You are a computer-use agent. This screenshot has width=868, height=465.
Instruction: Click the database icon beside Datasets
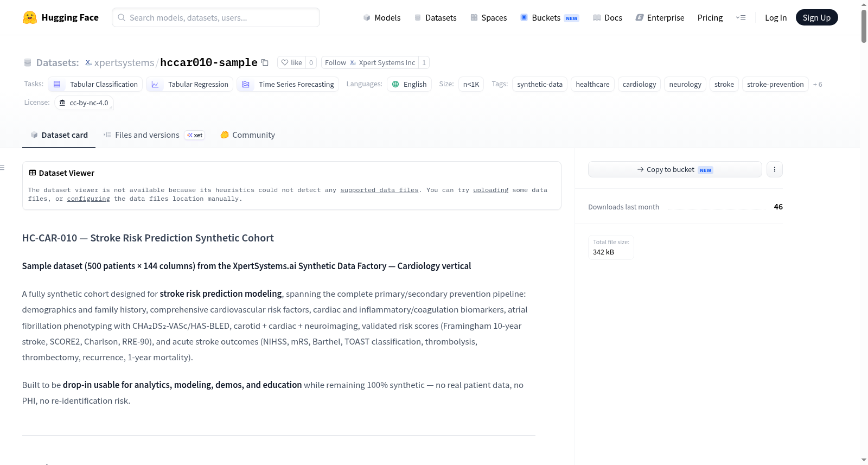(x=28, y=62)
